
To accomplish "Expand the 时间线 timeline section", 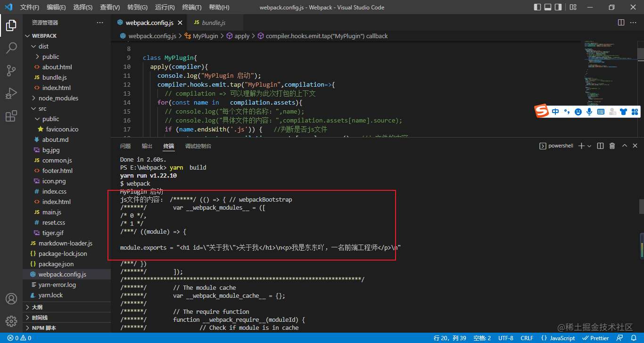I will (x=66, y=318).
